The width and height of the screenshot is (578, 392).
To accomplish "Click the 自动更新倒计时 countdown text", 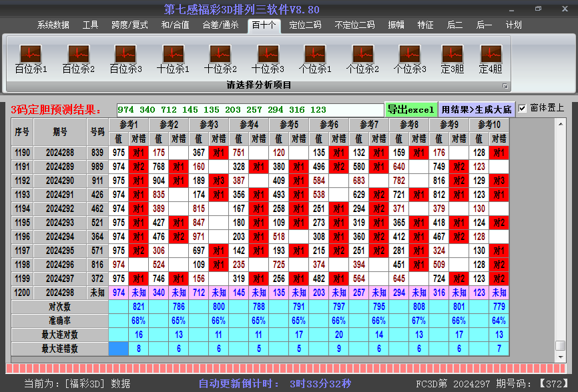I will 274,384.
